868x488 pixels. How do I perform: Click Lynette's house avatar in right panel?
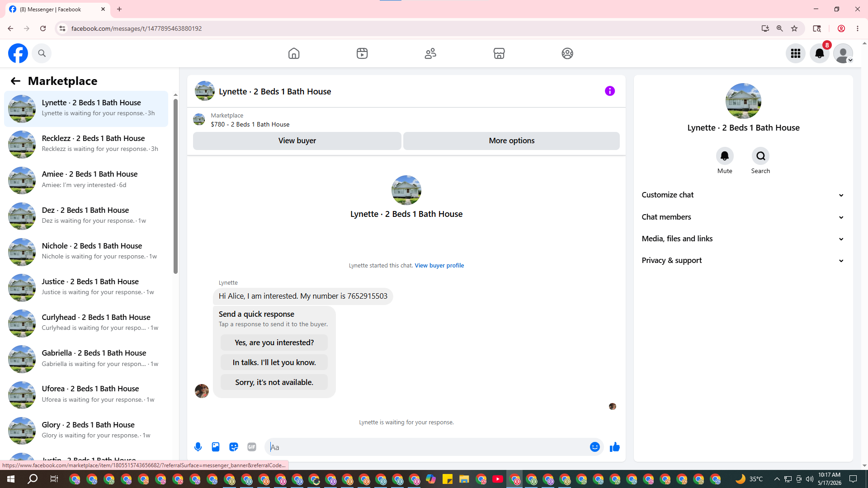[x=743, y=101]
